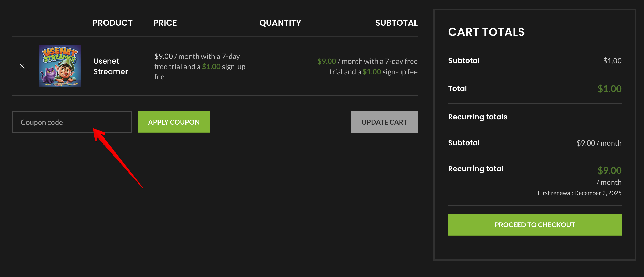Screen dimensions: 644x277
Task: Click the green $9.00 recurring total amount
Action: click(x=609, y=170)
